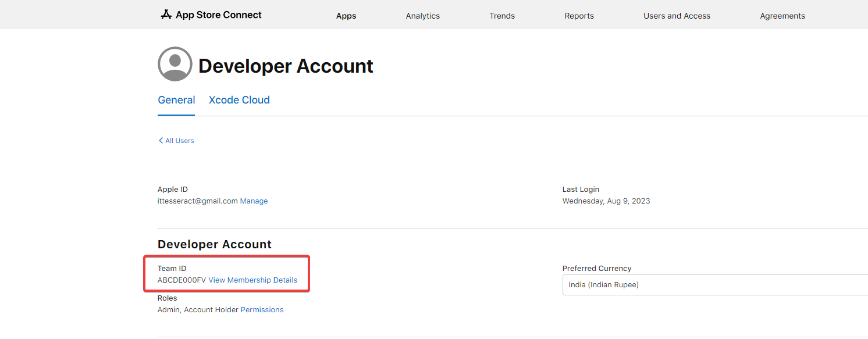Switch to the General tab

point(176,100)
